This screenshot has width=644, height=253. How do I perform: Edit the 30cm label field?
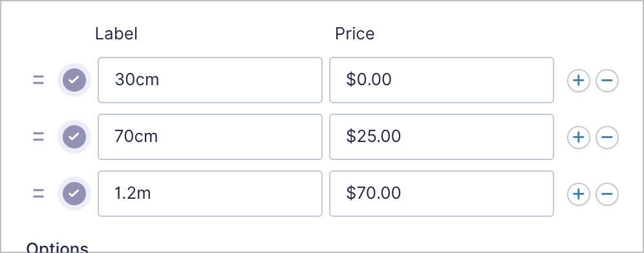[x=210, y=80]
